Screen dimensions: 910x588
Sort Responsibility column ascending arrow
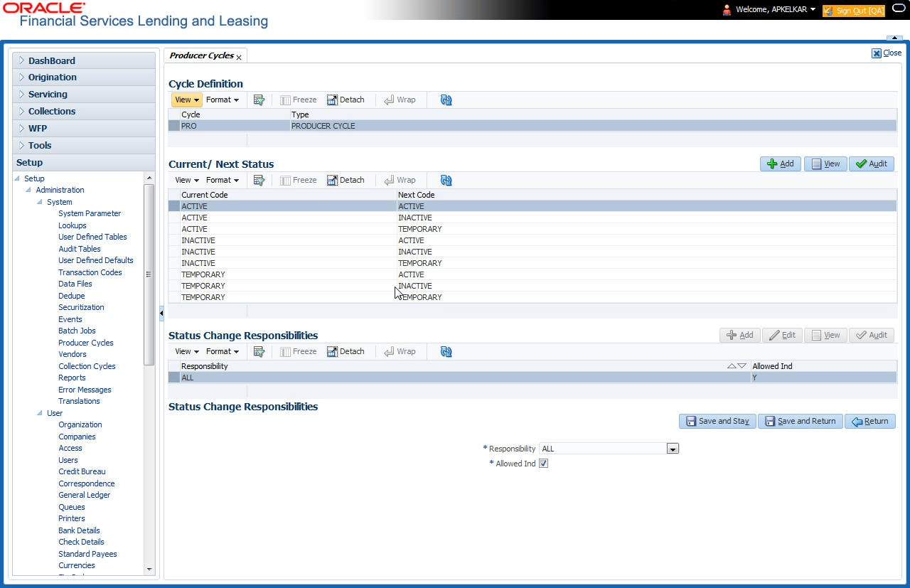[x=732, y=365]
